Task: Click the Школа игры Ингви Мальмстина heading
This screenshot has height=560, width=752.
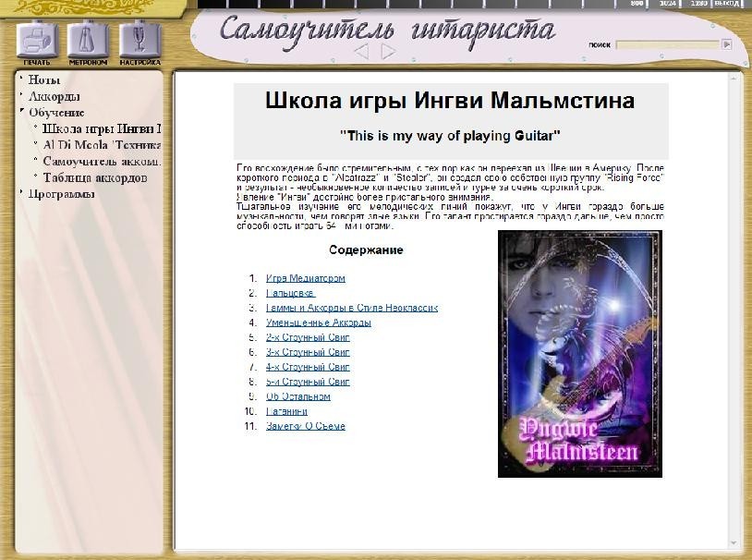Action: click(x=450, y=101)
